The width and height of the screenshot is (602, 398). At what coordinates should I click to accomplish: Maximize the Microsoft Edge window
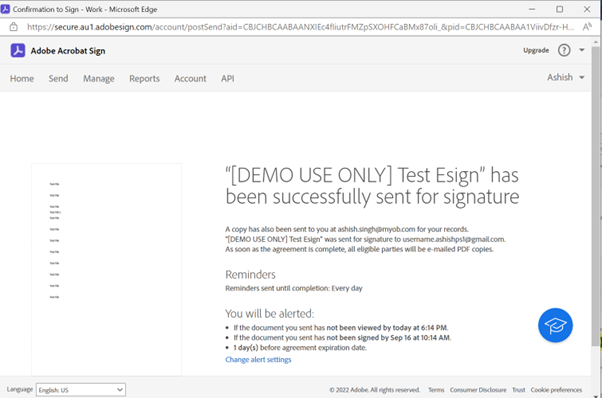[559, 9]
